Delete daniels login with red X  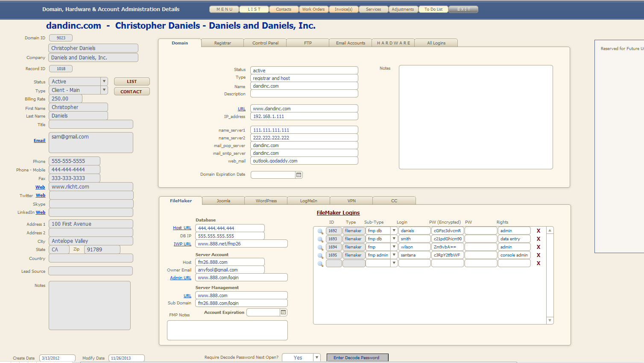click(x=539, y=231)
